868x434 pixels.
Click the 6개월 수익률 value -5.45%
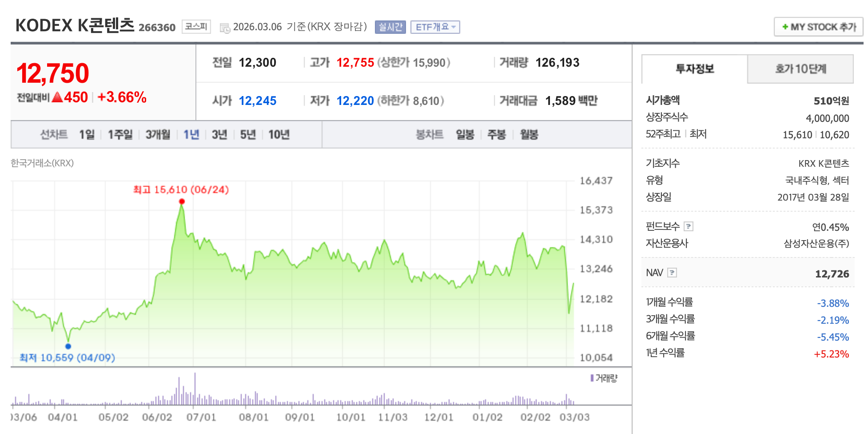tap(833, 337)
